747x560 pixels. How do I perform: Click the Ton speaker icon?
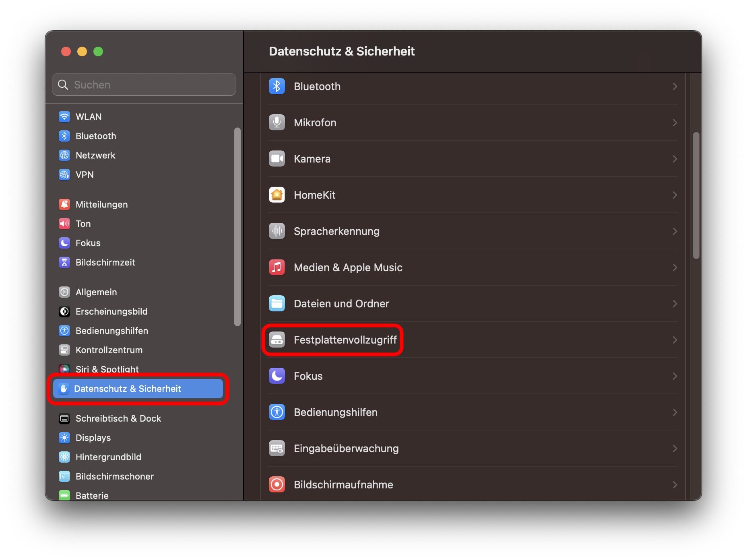pos(64,224)
